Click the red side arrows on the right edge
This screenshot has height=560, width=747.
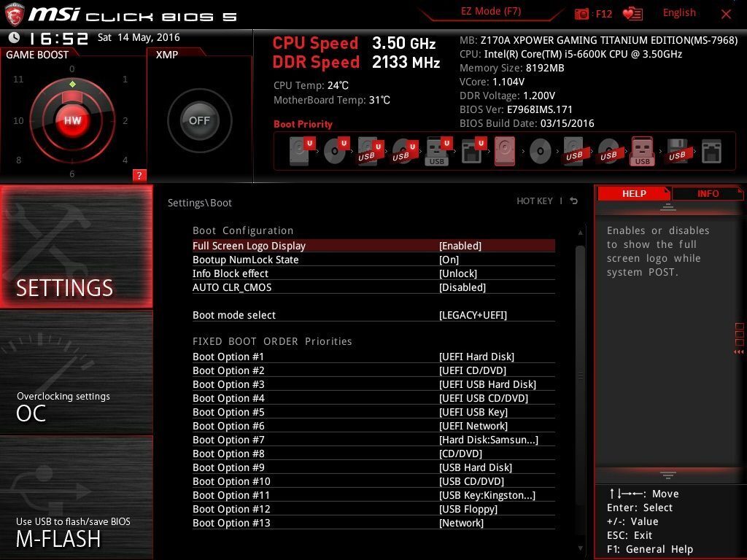[x=739, y=352]
